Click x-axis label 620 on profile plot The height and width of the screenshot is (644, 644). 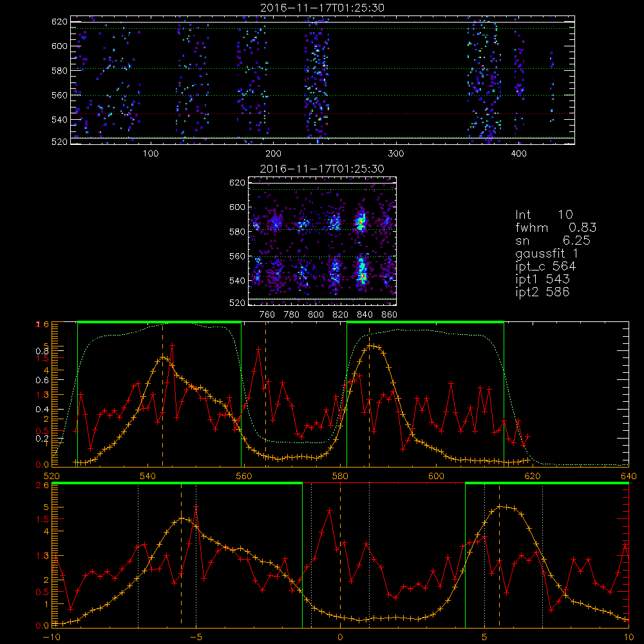point(533,476)
